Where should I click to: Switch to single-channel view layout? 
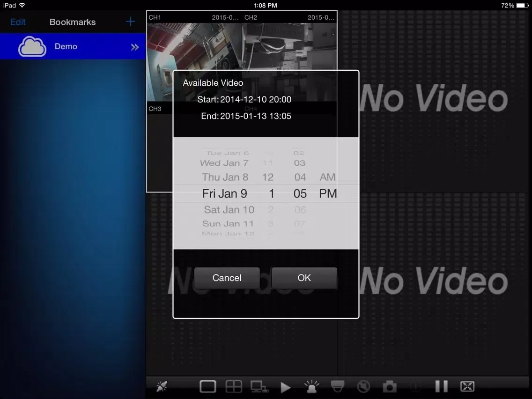coord(207,386)
